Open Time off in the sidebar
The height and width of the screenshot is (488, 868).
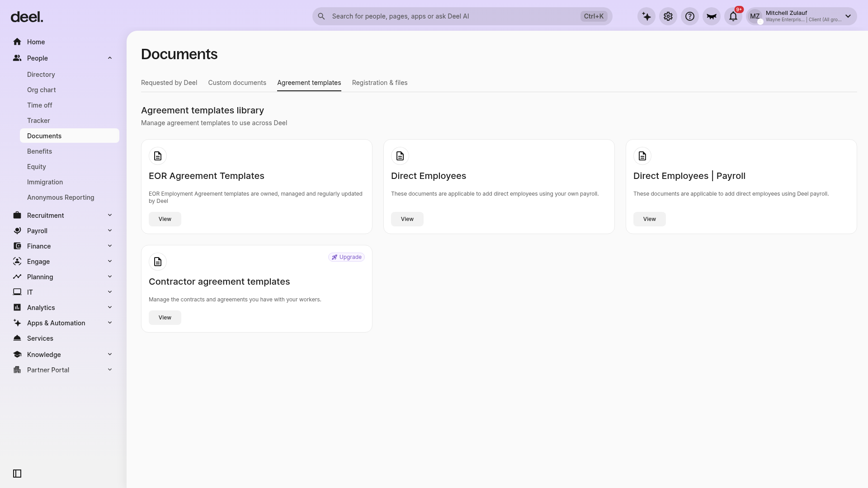[70, 105]
